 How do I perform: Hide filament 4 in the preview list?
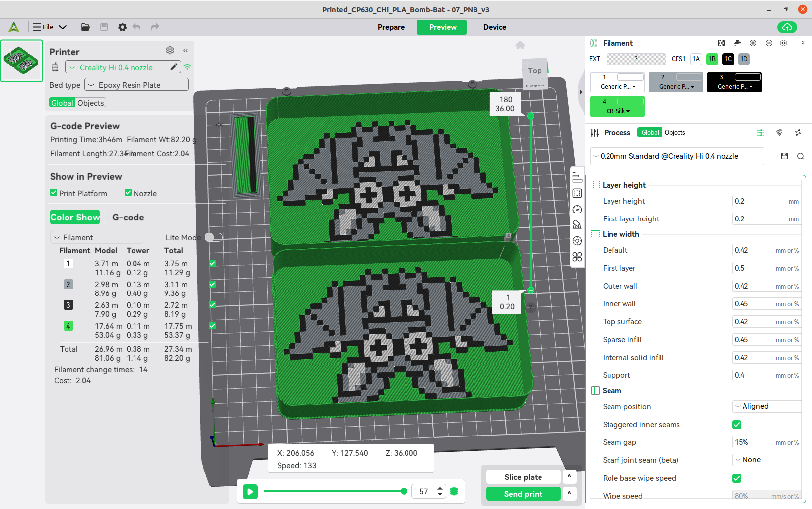(x=212, y=326)
